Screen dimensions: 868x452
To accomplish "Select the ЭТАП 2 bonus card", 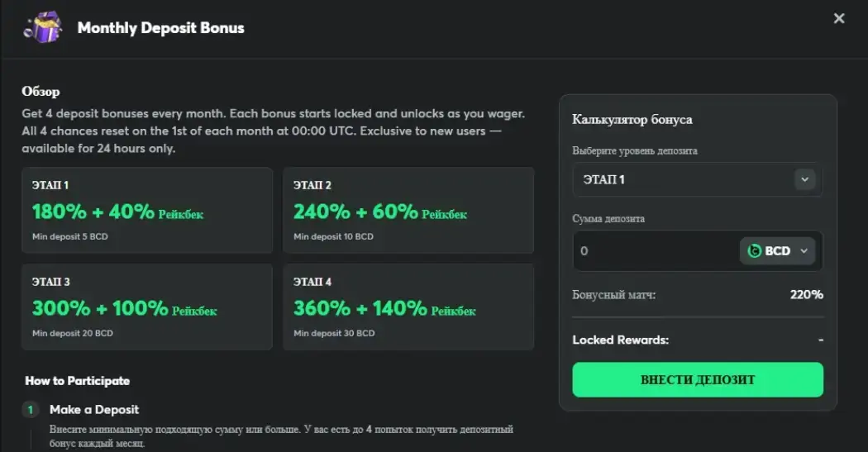I will point(408,210).
